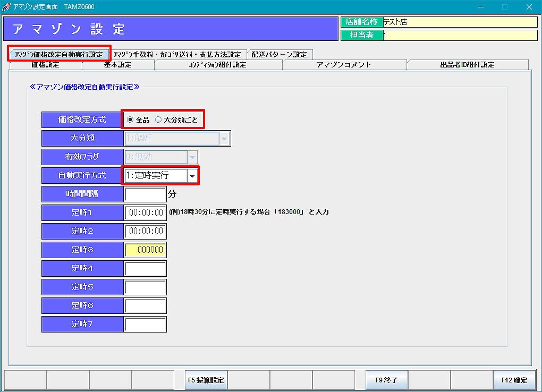The width and height of the screenshot is (542, 392).
Task: Switch to アマゾン手数料・カテゴリ送料・支払方法設定 tab
Action: (177, 55)
